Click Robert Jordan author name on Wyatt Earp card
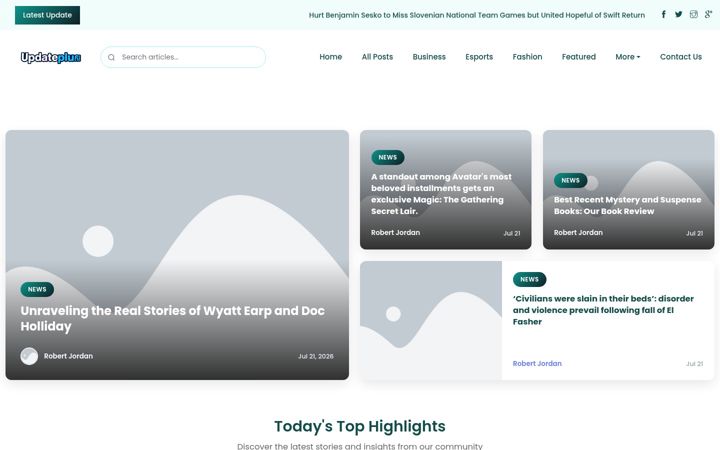 [68, 356]
